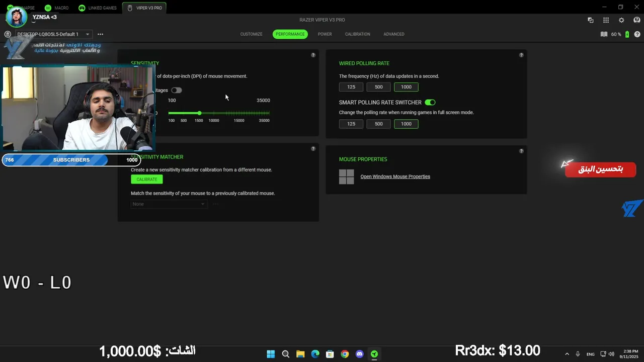
Task: Click the Windows logo in Mouse Properties
Action: [x=346, y=176]
